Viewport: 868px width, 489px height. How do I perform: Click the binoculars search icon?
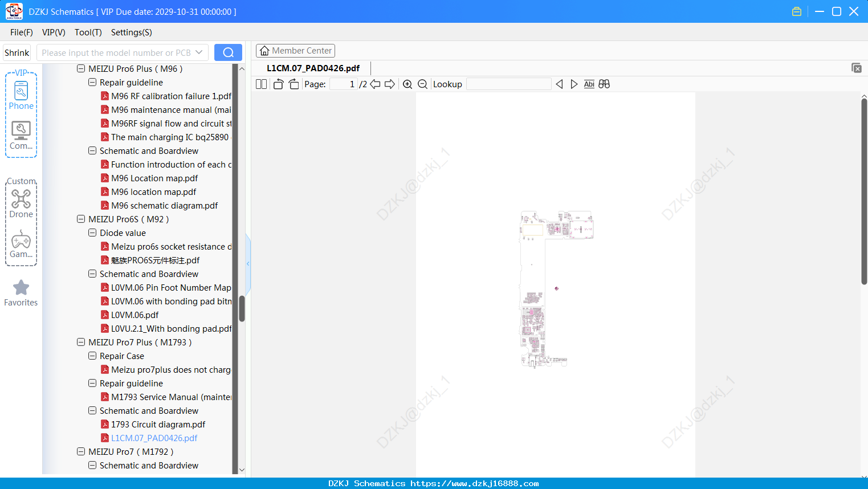coord(604,84)
